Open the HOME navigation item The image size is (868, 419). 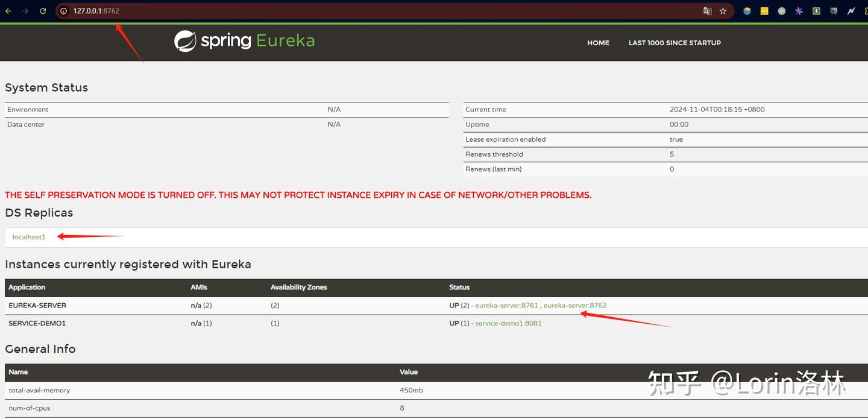[x=598, y=43]
